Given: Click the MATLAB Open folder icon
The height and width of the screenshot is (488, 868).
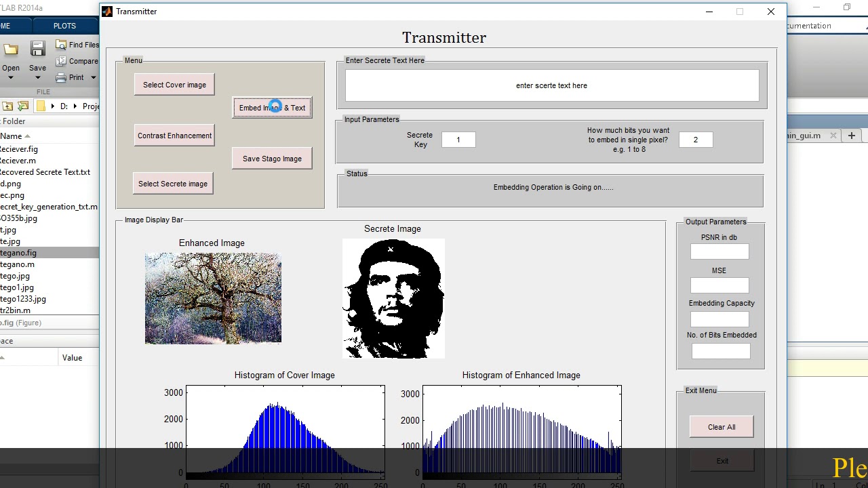Looking at the screenshot, I should [x=10, y=49].
